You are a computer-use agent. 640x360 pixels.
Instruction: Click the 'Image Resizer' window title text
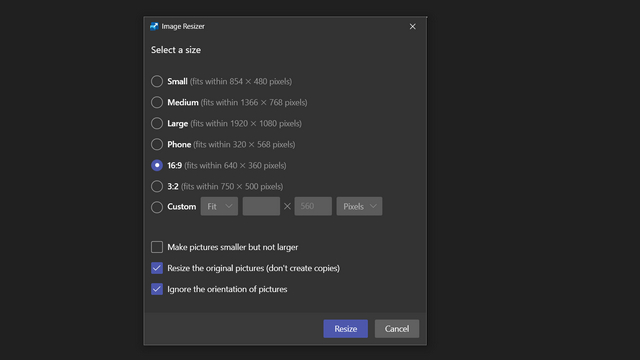click(x=183, y=27)
